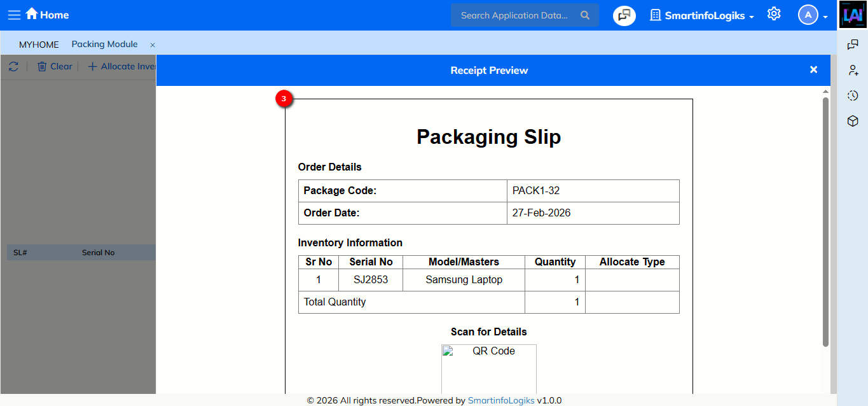The image size is (868, 406).
Task: Select the Packing Module tab
Action: coord(104,45)
